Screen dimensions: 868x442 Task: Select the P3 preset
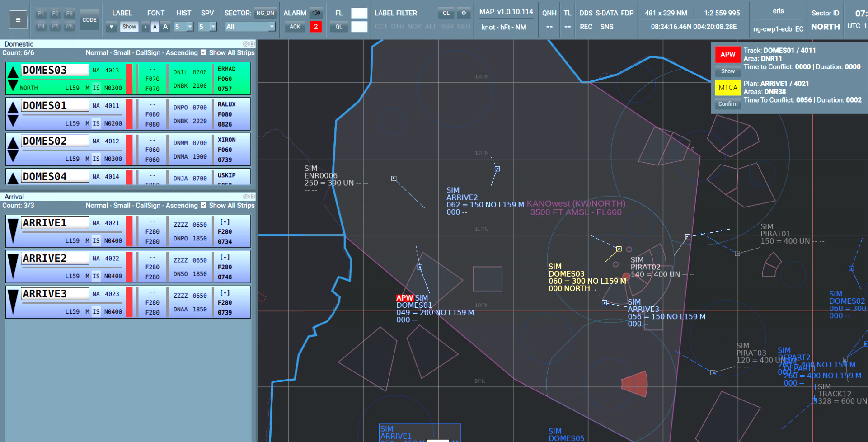(69, 14)
